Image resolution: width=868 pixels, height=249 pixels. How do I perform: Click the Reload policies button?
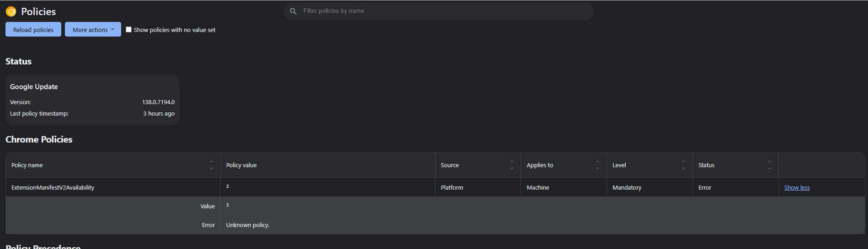click(x=33, y=30)
